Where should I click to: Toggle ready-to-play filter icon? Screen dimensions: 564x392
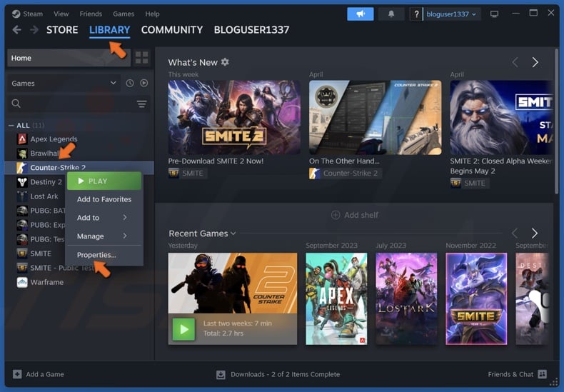click(144, 83)
